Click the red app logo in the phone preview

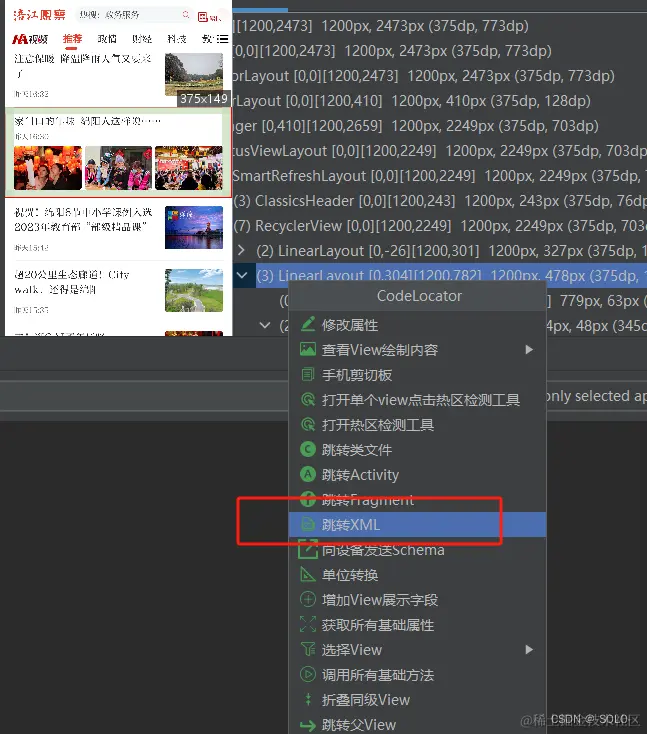point(39,15)
